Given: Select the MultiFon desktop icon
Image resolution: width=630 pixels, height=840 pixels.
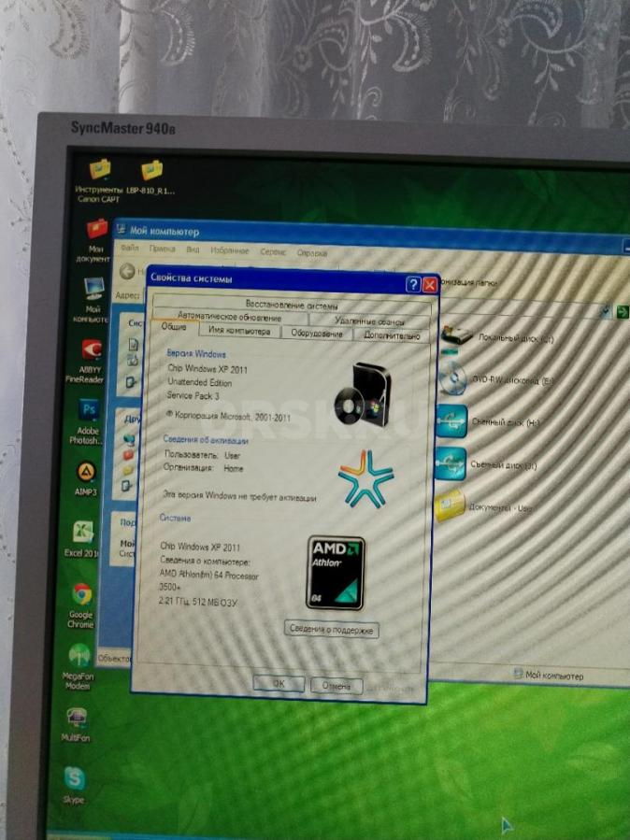Looking at the screenshot, I should [77, 718].
